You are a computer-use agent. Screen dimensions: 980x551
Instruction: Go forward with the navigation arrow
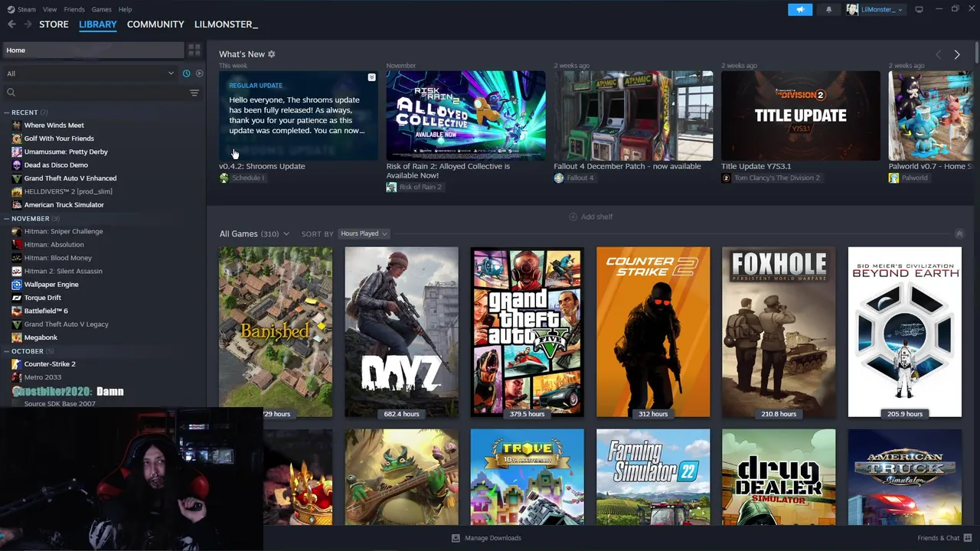28,24
